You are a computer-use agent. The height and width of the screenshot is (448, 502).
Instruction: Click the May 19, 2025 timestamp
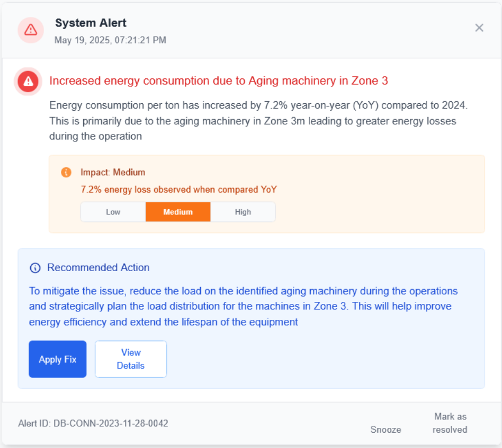[x=110, y=40]
